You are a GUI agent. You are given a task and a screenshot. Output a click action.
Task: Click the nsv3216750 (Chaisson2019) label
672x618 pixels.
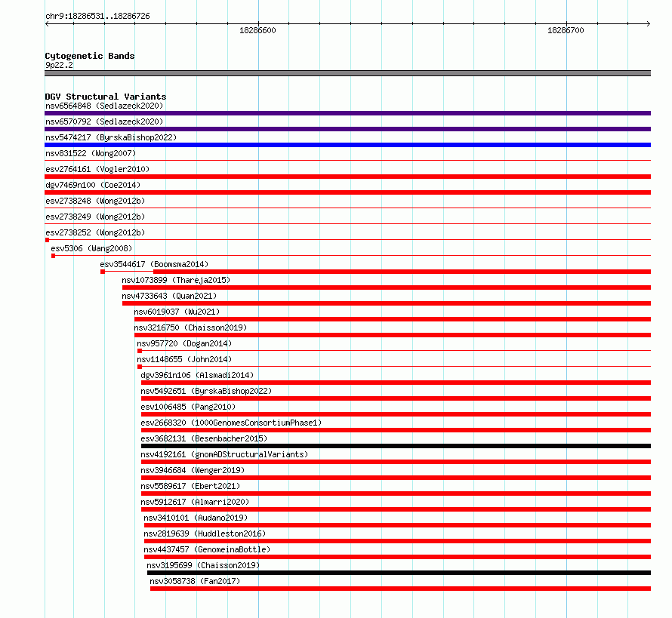190,327
